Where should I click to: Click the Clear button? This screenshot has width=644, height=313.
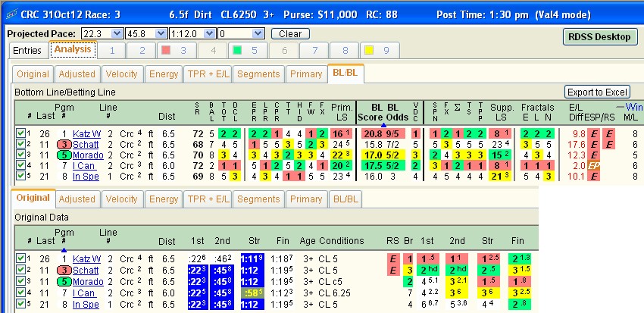[x=290, y=33]
